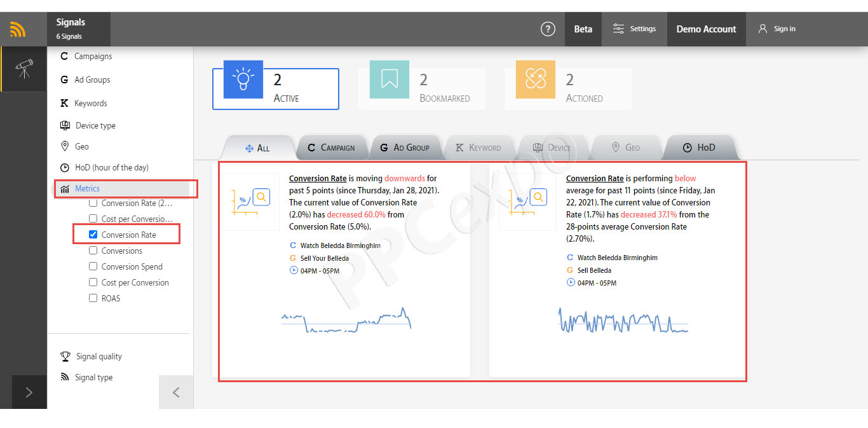This screenshot has height=428, width=868.
Task: Select the 2 Bookmarked signals card
Action: coord(422,89)
